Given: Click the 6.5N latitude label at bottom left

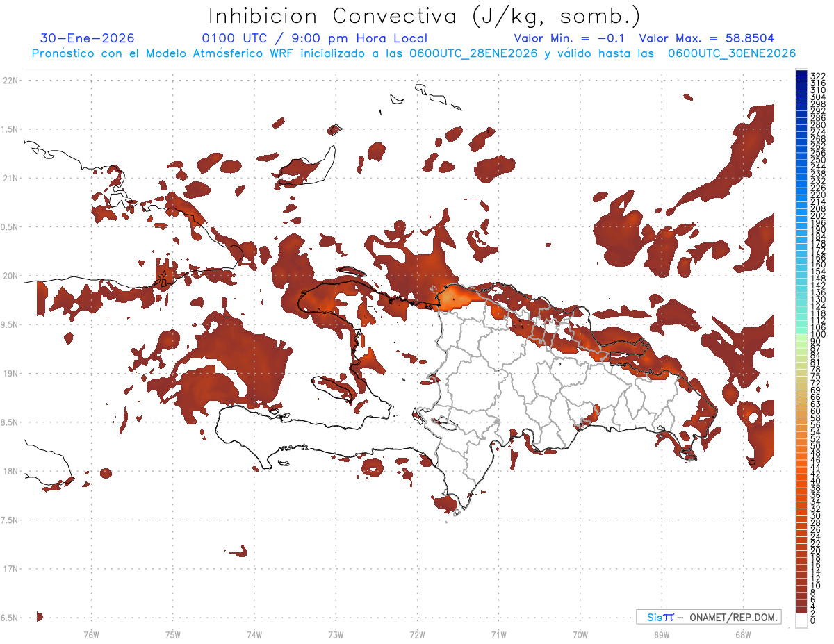Looking at the screenshot, I should point(10,618).
